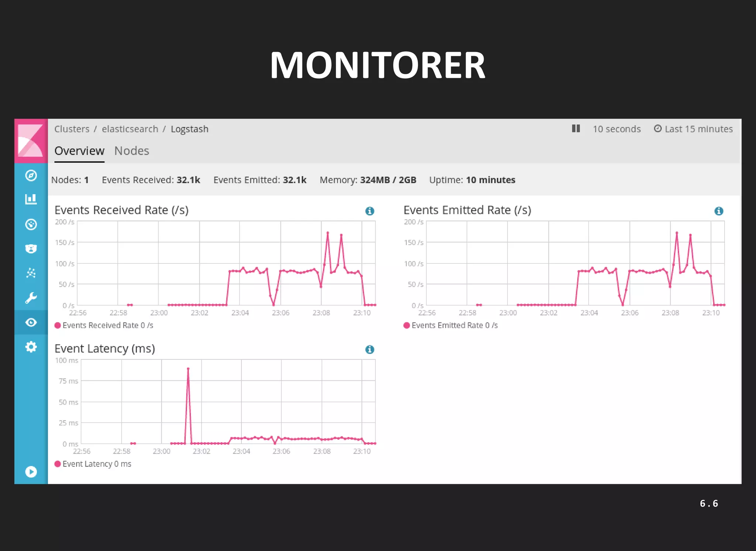756x551 pixels.
Task: Click Memory: 324MB / 2GB status
Action: pyautogui.click(x=368, y=180)
